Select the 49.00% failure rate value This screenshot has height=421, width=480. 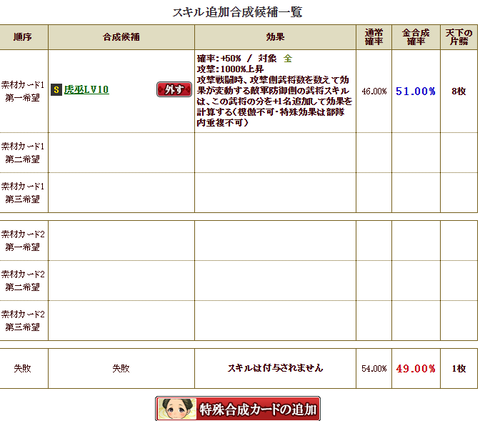[x=415, y=369]
